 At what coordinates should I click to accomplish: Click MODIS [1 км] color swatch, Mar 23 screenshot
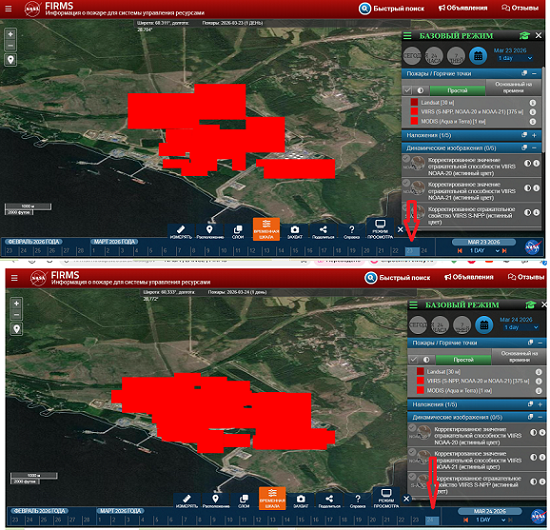point(414,121)
